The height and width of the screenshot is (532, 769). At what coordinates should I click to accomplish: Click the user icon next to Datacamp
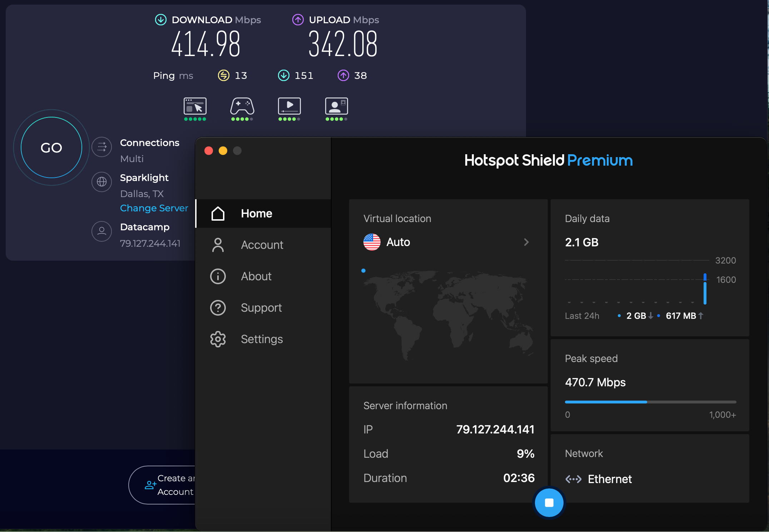[102, 231]
